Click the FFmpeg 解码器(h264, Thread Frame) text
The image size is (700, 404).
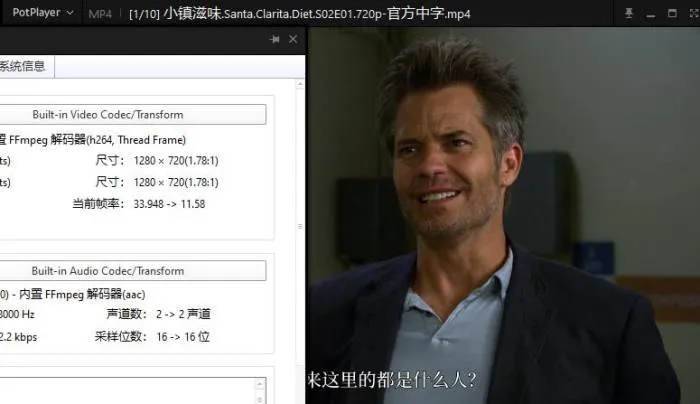[x=97, y=140]
